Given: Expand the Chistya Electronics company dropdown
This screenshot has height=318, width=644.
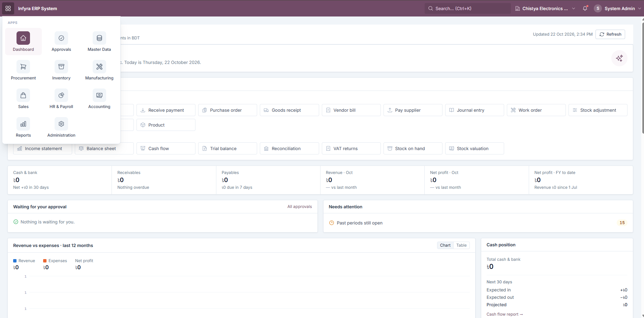Looking at the screenshot, I should tap(545, 8).
